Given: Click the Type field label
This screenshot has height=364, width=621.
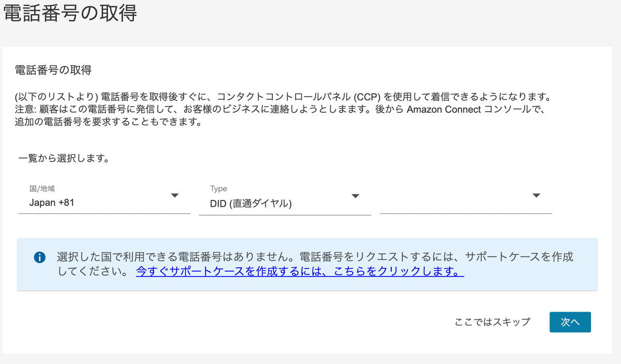Looking at the screenshot, I should [218, 189].
